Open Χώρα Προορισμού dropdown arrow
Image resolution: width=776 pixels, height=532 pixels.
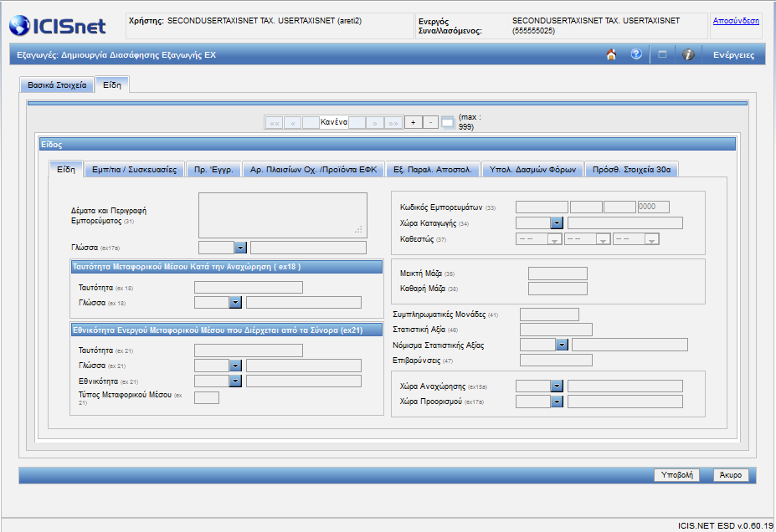click(x=557, y=402)
